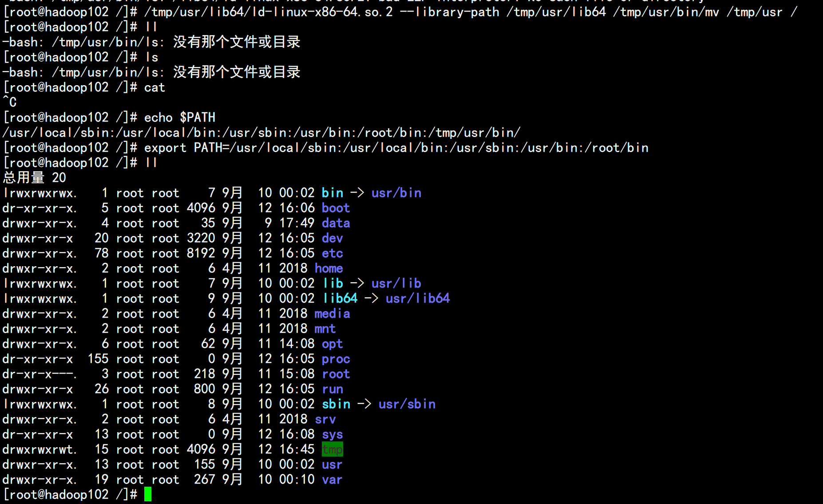Click link count '155' in proc row
This screenshot has width=823, height=504.
click(98, 359)
